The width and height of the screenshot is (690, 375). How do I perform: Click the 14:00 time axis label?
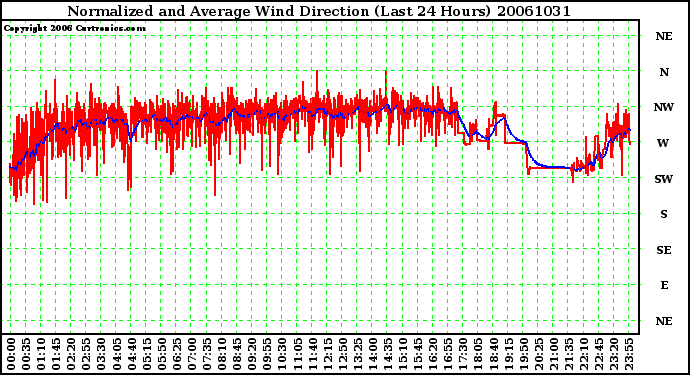[373, 354]
